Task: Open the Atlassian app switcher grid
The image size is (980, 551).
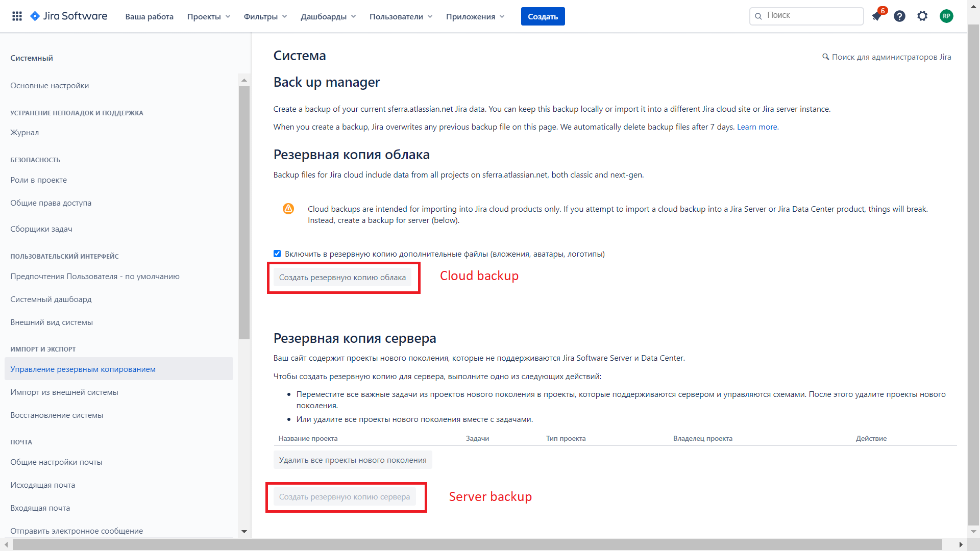Action: (x=17, y=16)
